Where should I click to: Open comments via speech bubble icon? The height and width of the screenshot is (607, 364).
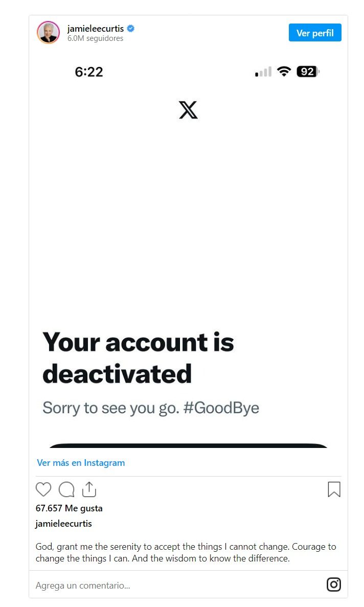tap(66, 489)
